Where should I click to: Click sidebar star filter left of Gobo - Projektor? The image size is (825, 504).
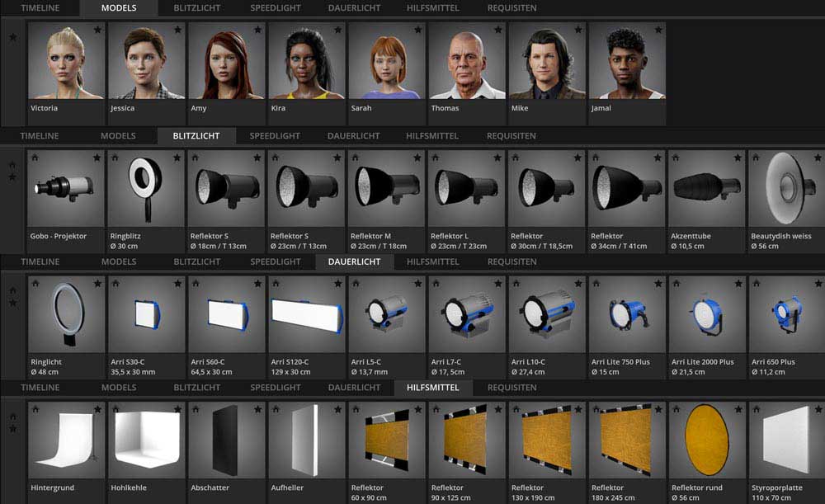[12, 177]
